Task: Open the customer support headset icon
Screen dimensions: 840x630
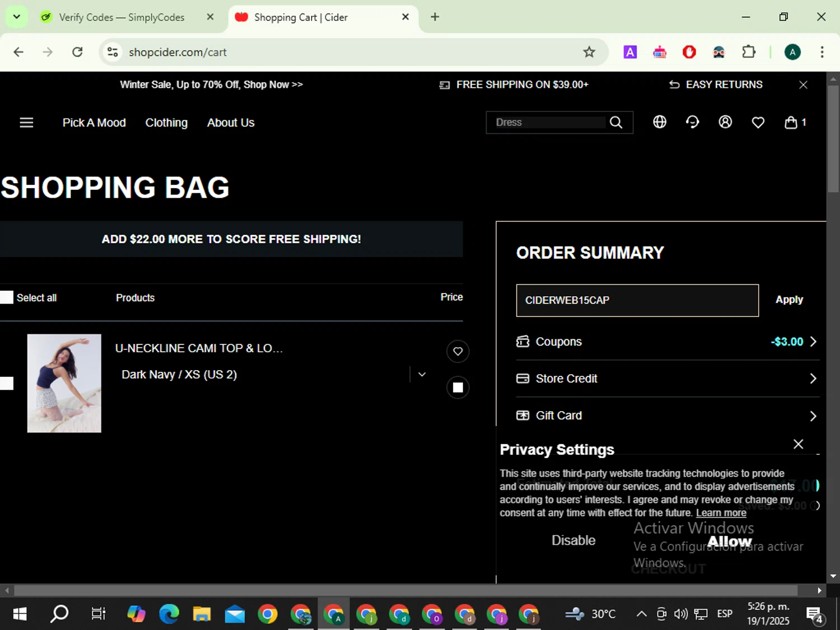Action: pyautogui.click(x=693, y=122)
